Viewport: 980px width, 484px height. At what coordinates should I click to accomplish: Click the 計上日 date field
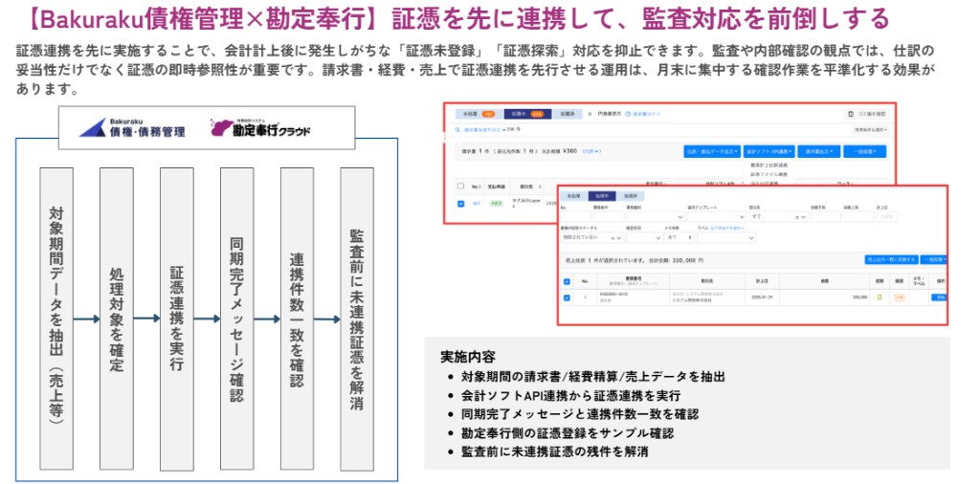tap(887, 217)
